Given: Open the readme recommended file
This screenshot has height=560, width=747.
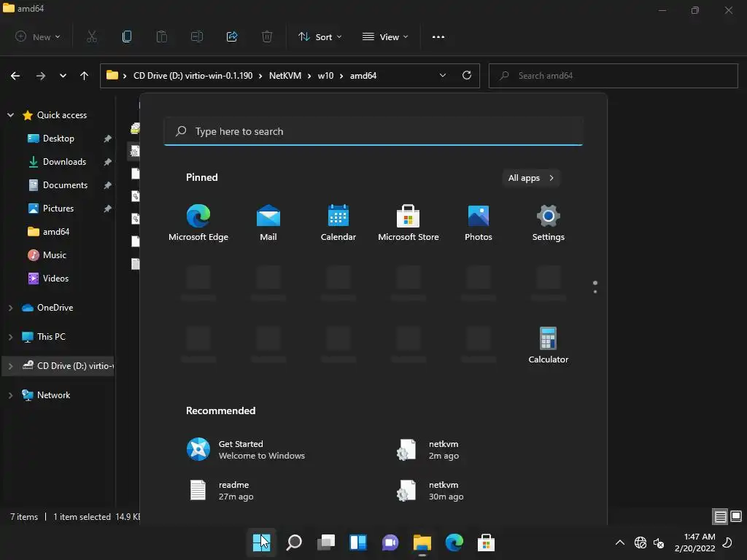Looking at the screenshot, I should (222, 491).
